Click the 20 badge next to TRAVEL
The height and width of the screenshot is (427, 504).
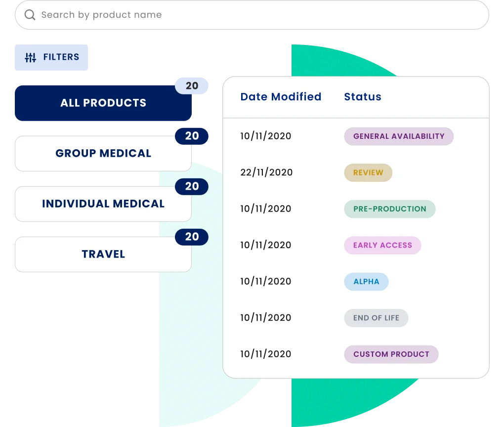192,237
